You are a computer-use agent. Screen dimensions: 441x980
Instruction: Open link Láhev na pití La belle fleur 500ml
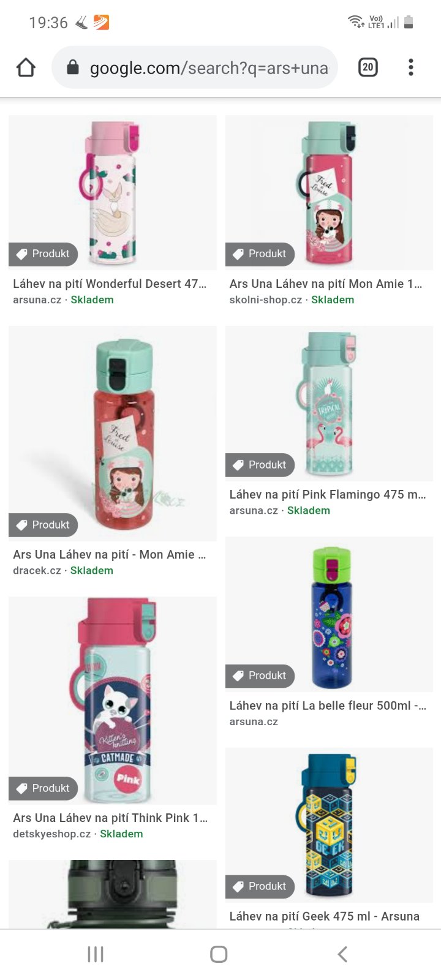328,706
